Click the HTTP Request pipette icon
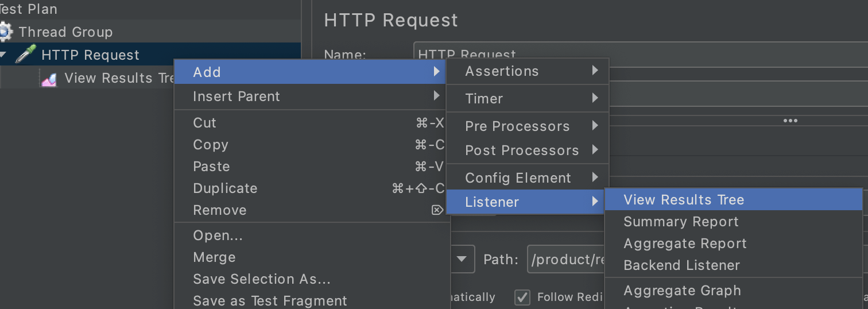This screenshot has height=309, width=868. coord(26,55)
